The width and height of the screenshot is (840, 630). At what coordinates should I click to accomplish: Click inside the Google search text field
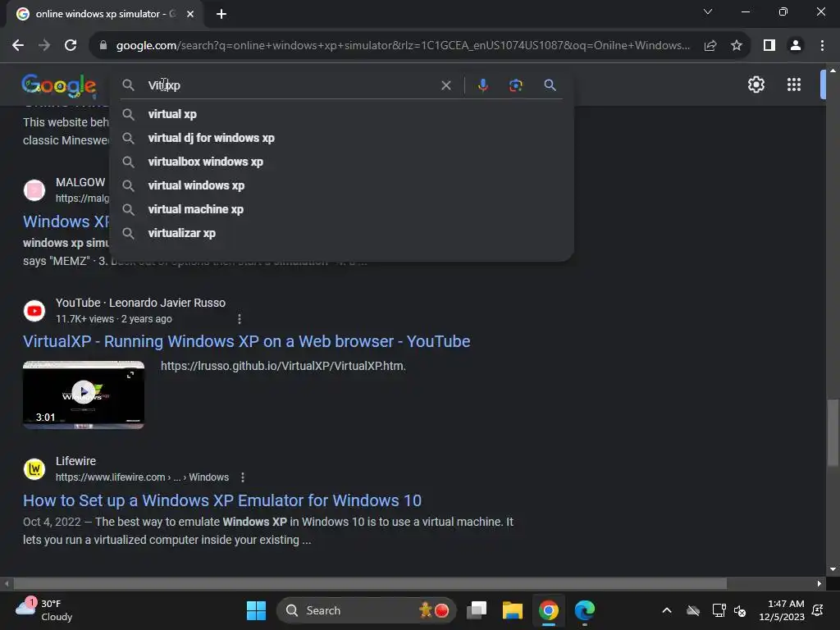tap(290, 85)
